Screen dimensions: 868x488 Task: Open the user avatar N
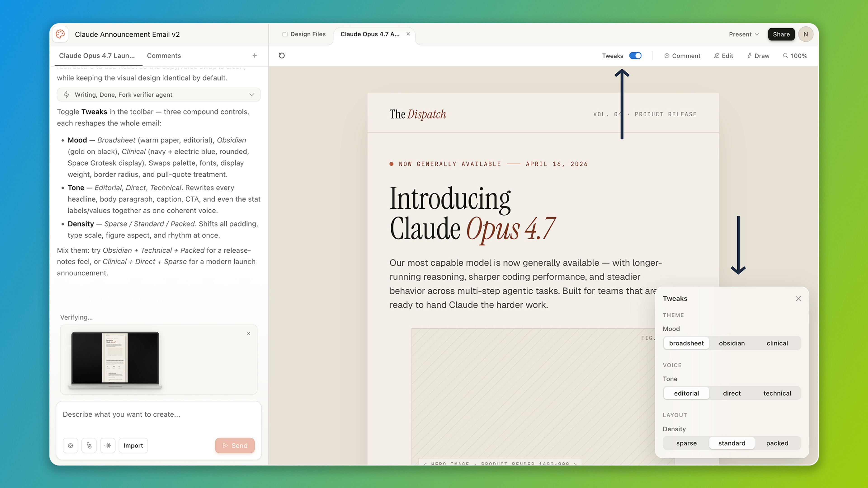(x=806, y=34)
